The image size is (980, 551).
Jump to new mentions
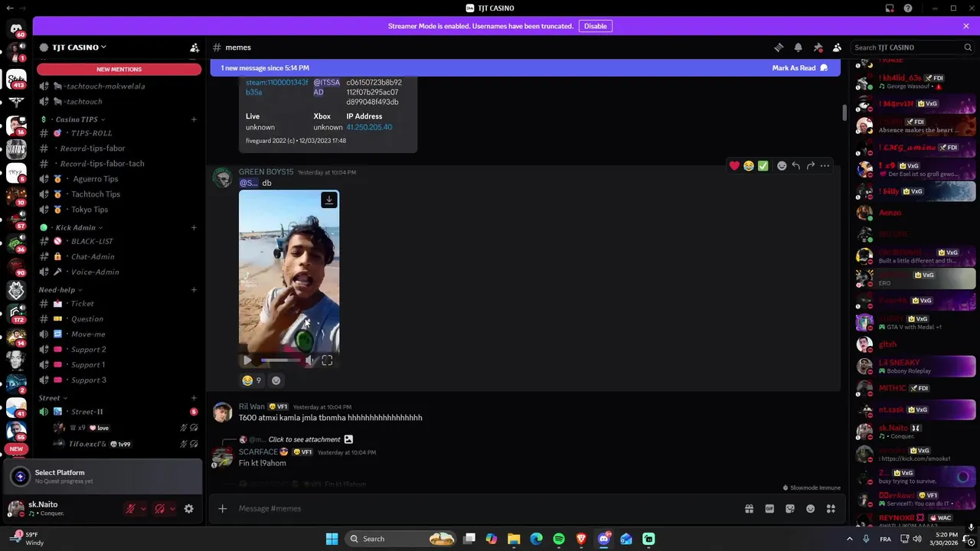point(119,70)
